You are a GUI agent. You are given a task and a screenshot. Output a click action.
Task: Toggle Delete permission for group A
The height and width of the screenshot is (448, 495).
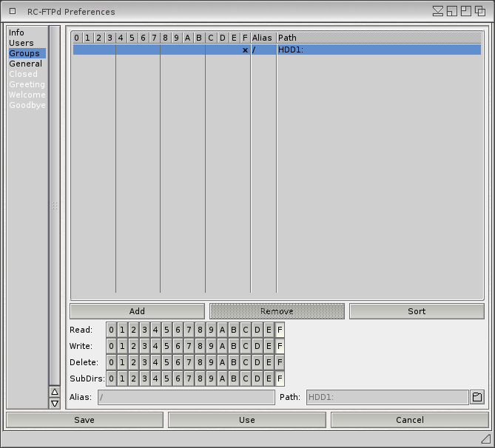point(222,363)
